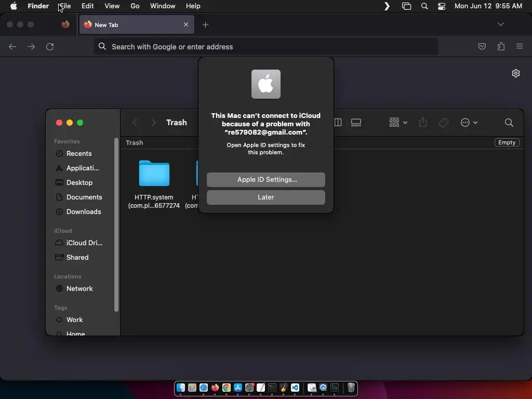Open System Settings from the Dock
Screen dimensions: 532x399
click(249, 388)
